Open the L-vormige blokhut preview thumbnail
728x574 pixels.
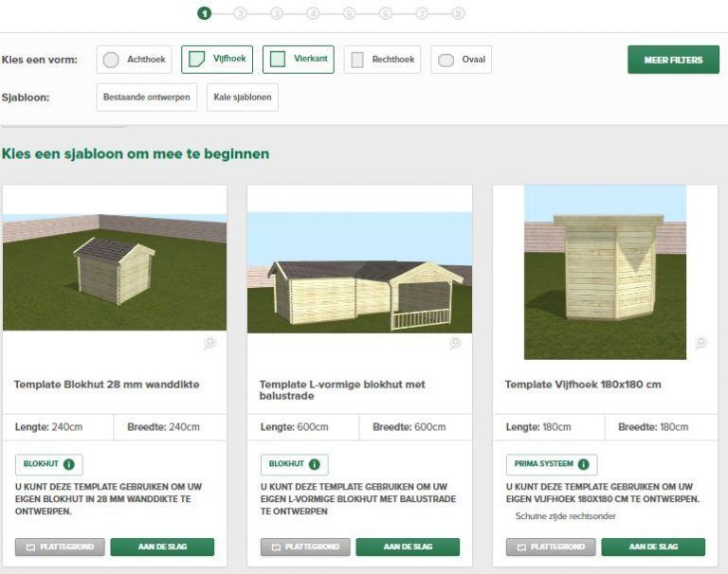(x=359, y=270)
